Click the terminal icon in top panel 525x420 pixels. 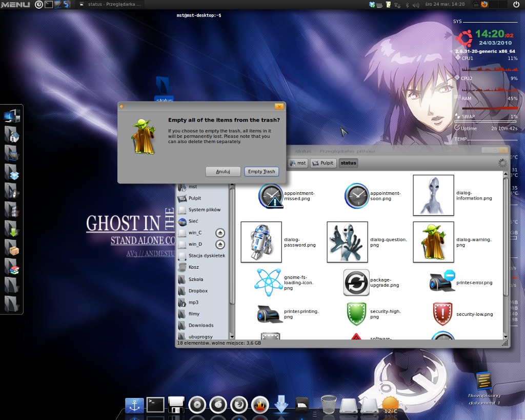point(49,4)
